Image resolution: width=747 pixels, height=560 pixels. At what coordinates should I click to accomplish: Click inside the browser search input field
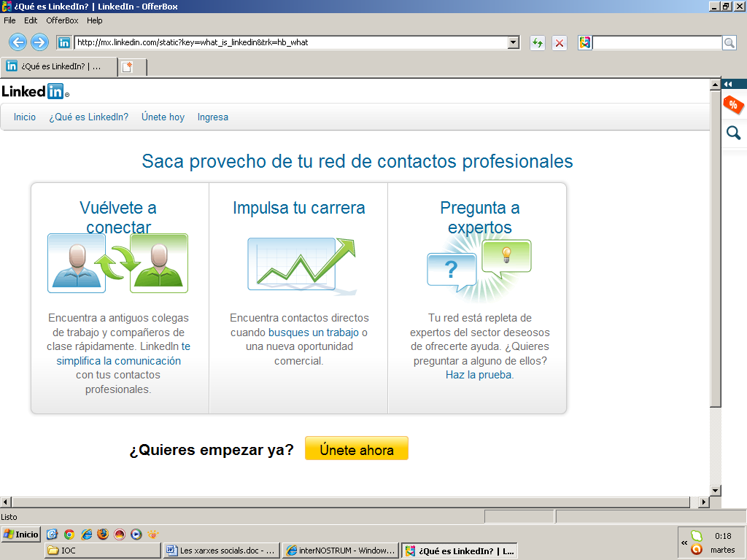(x=657, y=43)
